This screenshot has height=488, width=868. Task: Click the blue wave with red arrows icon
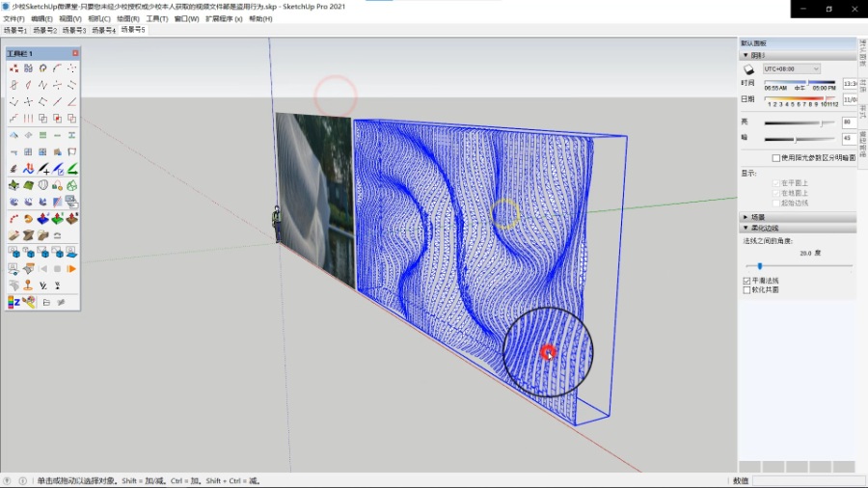coord(28,169)
